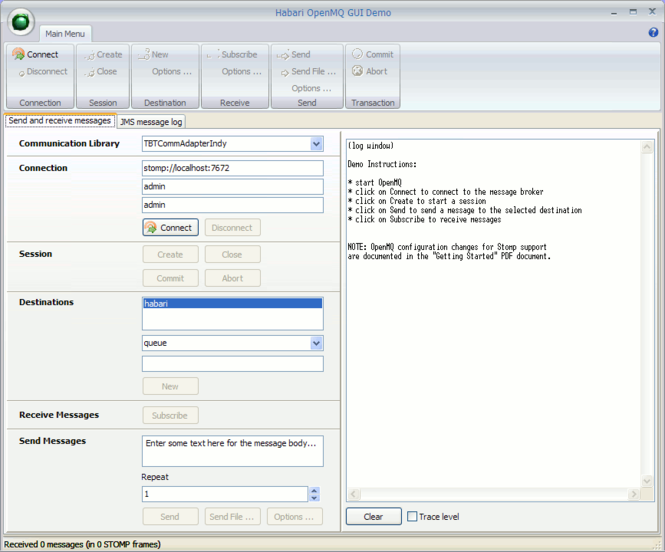The height and width of the screenshot is (552, 665).
Task: Expand the queue destination type dropdown
Action: point(316,343)
